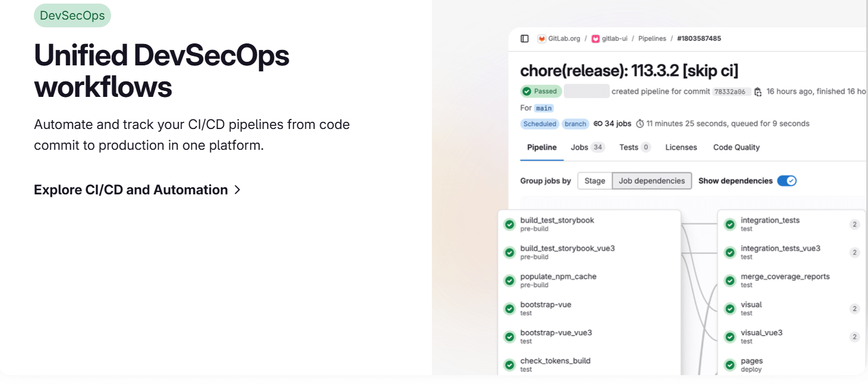Screen dimensions: 868x384
Task: Open the main branch link
Action: point(544,108)
